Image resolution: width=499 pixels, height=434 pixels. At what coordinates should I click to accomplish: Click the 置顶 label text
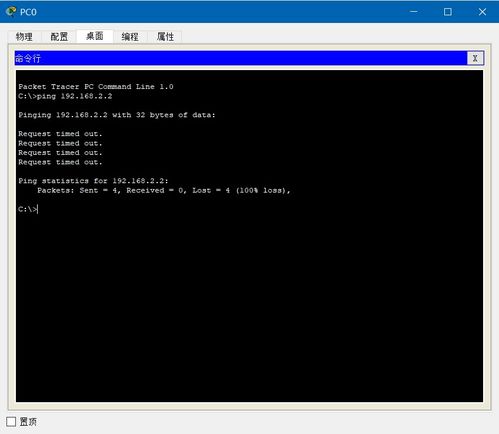pyautogui.click(x=28, y=422)
